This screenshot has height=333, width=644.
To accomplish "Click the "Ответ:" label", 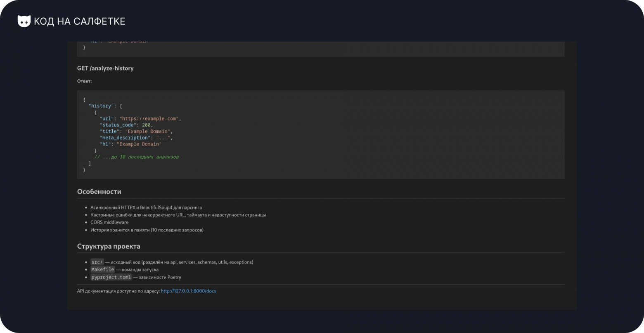I will pyautogui.click(x=84, y=81).
